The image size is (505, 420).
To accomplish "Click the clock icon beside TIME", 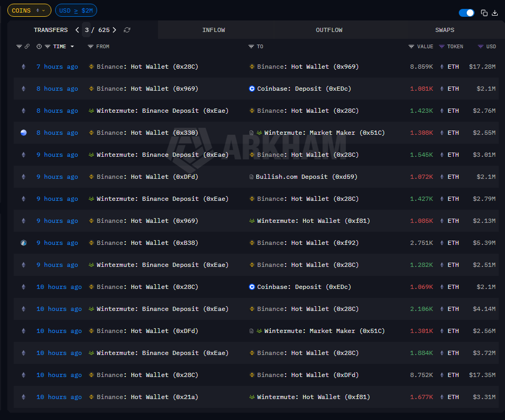I will coord(39,47).
